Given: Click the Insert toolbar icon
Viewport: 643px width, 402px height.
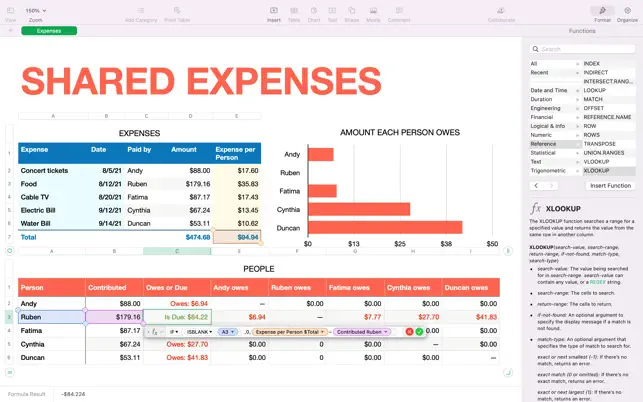Looking at the screenshot, I should coord(274,14).
